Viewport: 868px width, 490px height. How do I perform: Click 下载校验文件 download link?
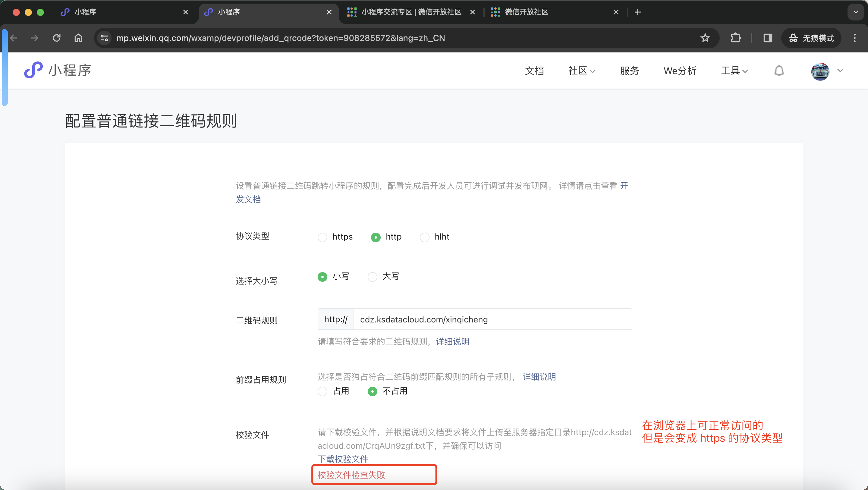[343, 459]
